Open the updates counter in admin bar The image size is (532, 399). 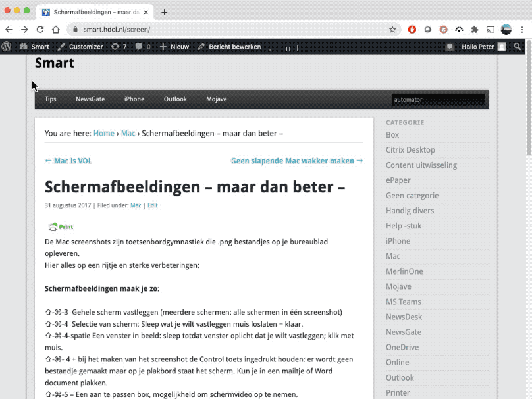[119, 47]
